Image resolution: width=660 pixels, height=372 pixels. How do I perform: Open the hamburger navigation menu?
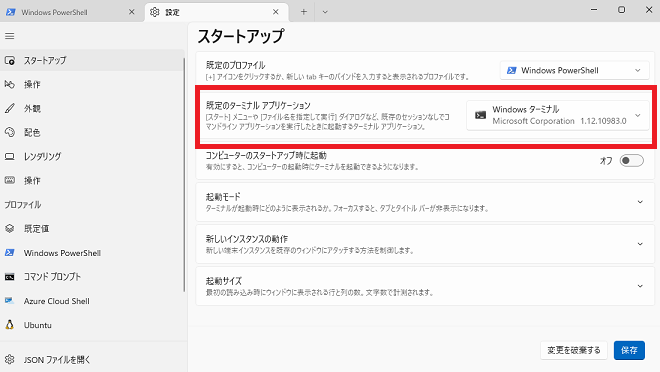point(10,36)
